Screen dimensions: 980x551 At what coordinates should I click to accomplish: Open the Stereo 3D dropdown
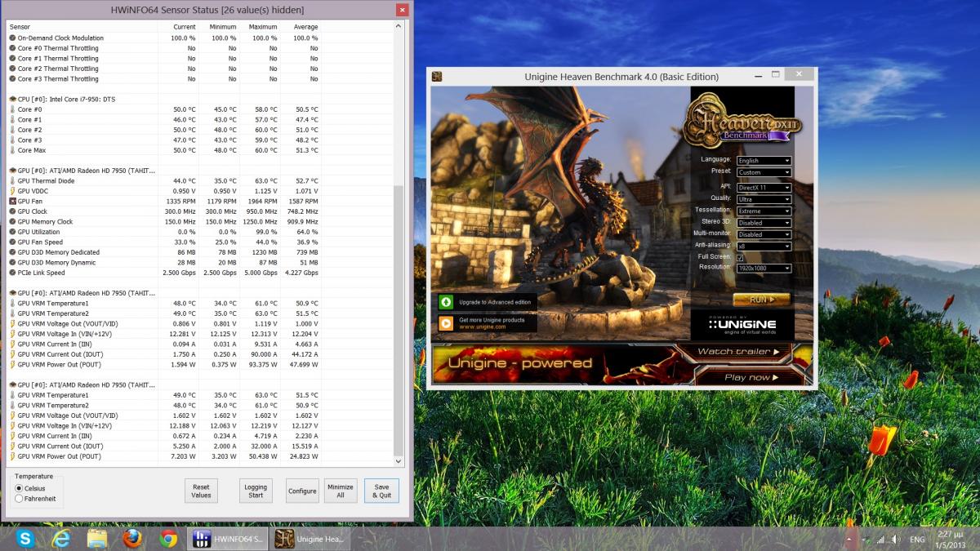coord(764,222)
